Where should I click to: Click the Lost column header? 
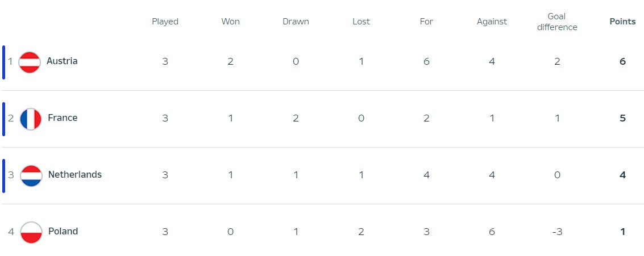(x=361, y=22)
